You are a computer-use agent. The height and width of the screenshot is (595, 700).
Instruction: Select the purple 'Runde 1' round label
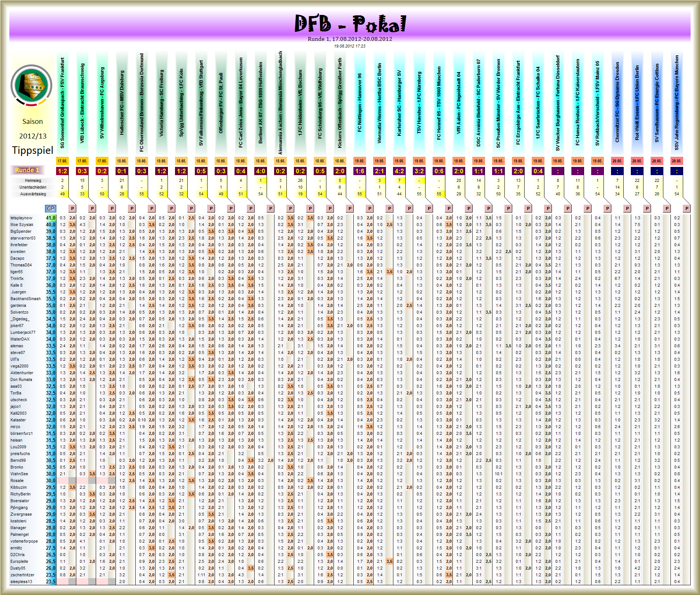(x=27, y=170)
